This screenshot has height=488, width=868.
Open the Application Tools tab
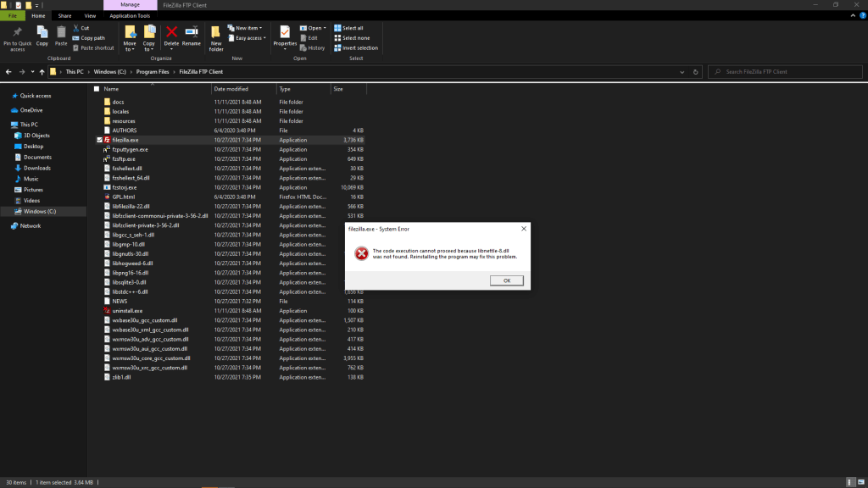130,15
